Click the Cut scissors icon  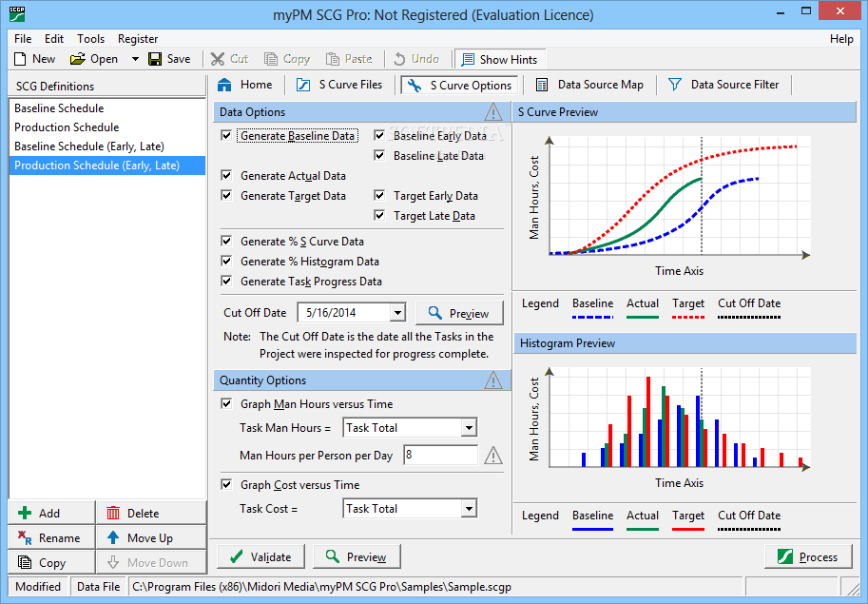[218, 59]
